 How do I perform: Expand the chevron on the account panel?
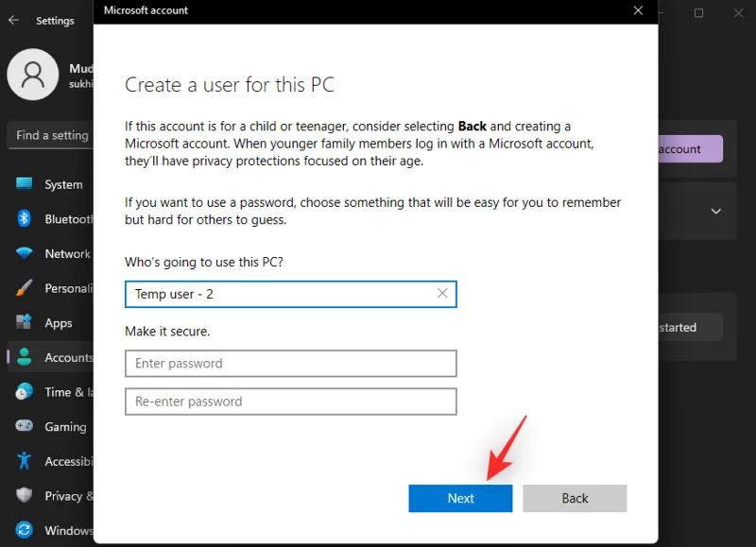(x=716, y=211)
